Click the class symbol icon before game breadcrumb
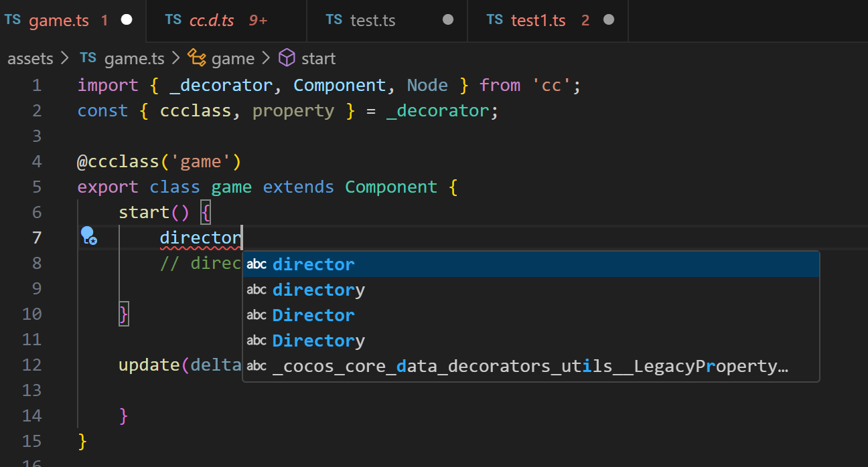868x467 pixels. [196, 58]
